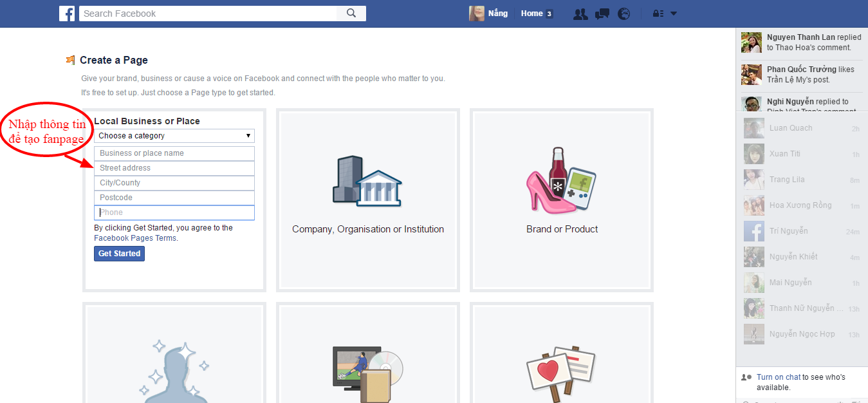Click the Postcode field
The width and height of the screenshot is (868, 403).
[174, 198]
